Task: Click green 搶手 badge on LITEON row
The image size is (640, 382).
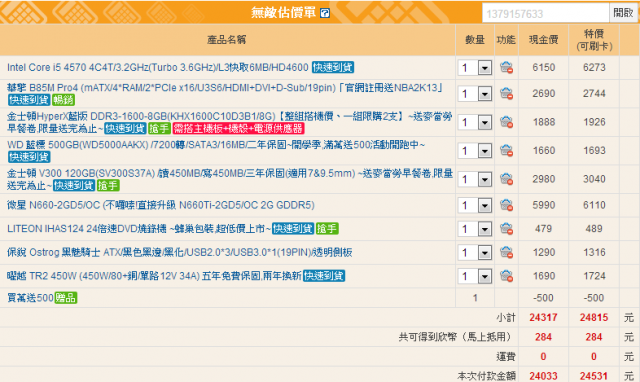Action: coord(327,229)
